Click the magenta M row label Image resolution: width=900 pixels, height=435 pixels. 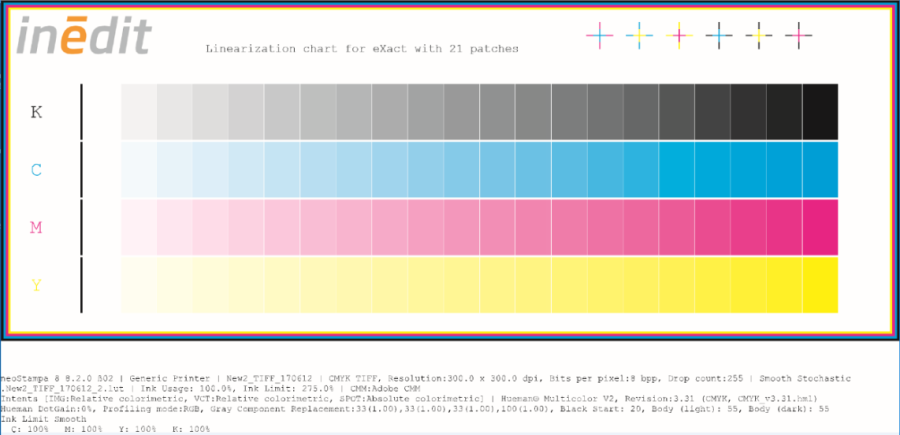pyautogui.click(x=36, y=228)
